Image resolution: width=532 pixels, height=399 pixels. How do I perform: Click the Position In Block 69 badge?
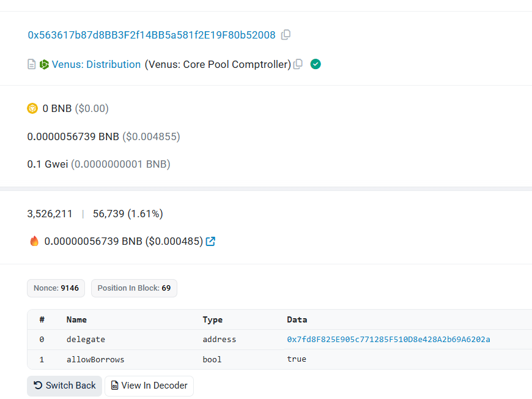[x=134, y=288]
